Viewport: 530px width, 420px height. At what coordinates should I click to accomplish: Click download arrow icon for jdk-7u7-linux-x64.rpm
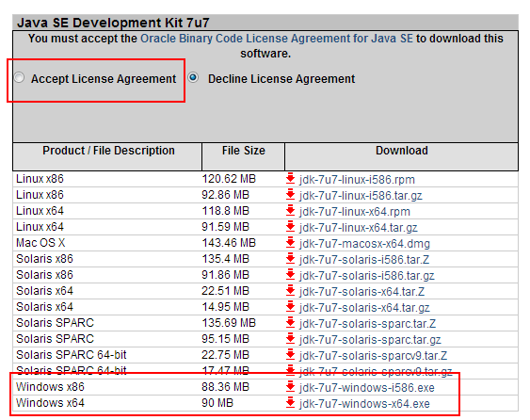pos(290,211)
